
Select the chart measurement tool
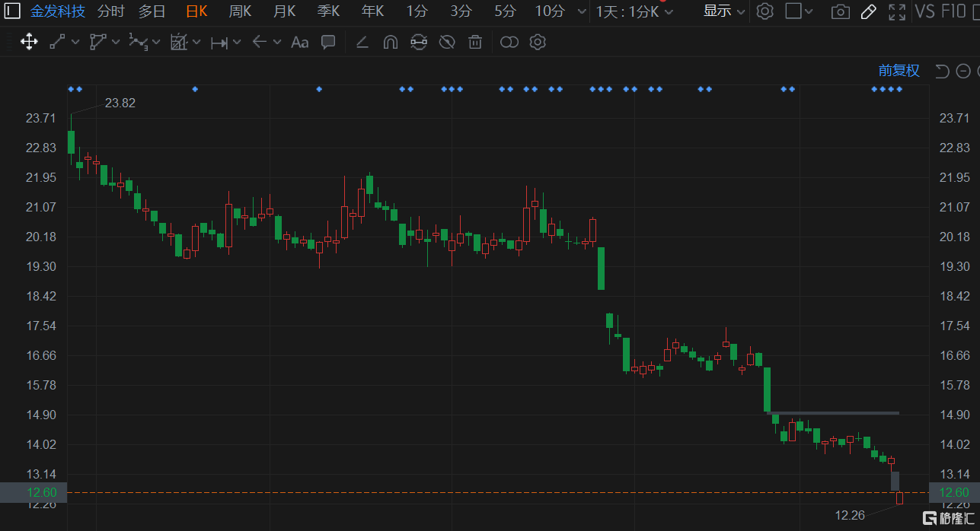click(179, 42)
